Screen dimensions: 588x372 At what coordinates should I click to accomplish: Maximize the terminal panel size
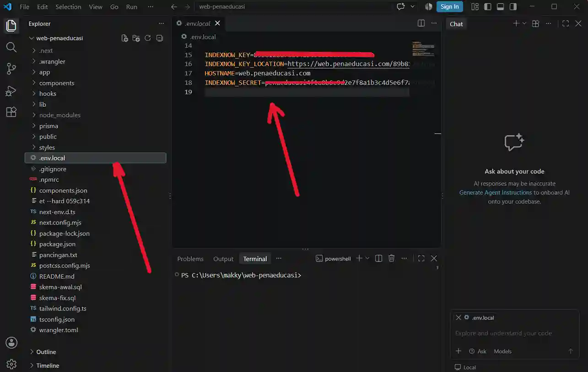(421, 259)
